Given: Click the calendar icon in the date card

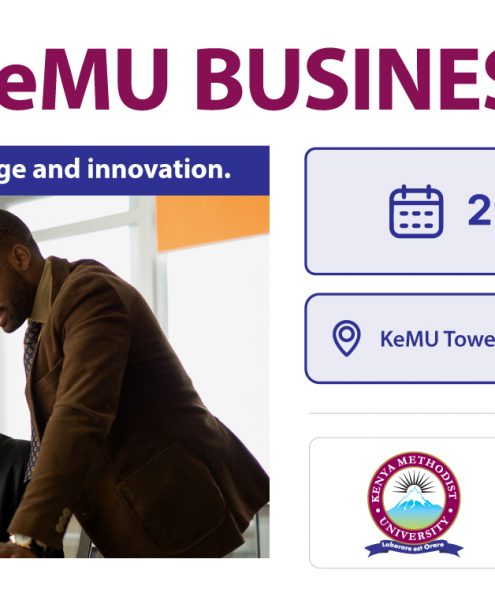Looking at the screenshot, I should pyautogui.click(x=416, y=211).
